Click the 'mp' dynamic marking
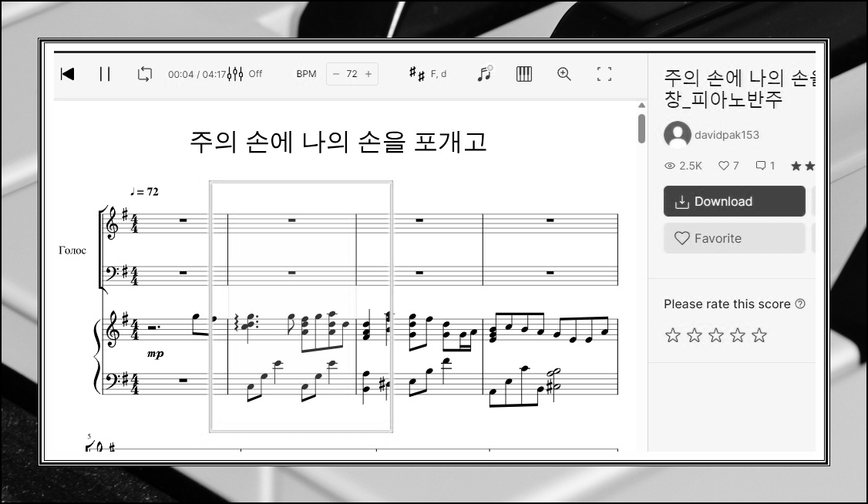The width and height of the screenshot is (868, 504). pos(156,354)
